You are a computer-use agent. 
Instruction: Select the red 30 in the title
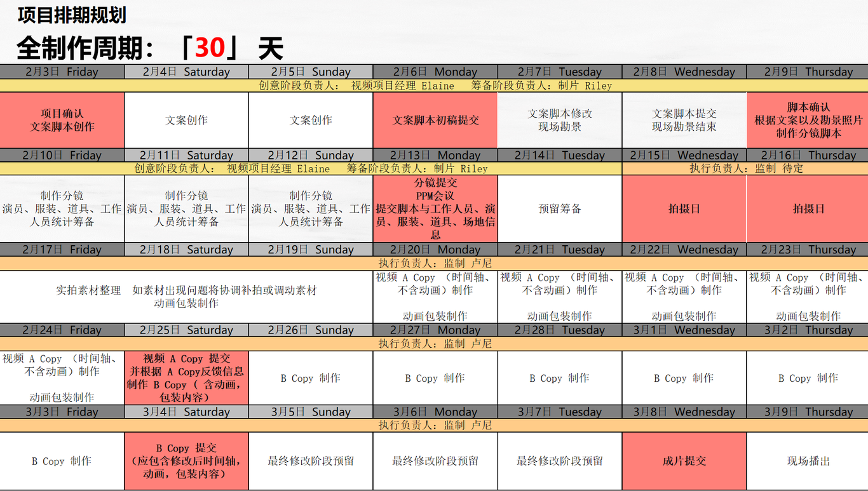210,48
